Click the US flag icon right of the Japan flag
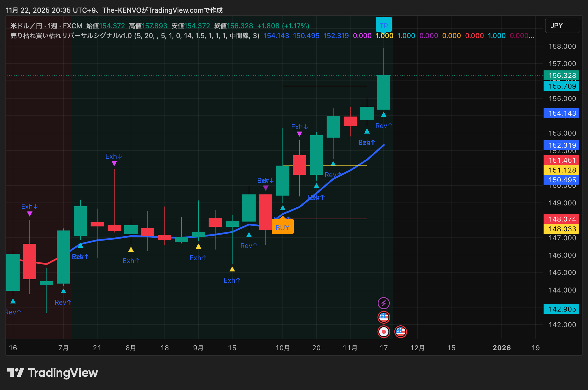 400,332
